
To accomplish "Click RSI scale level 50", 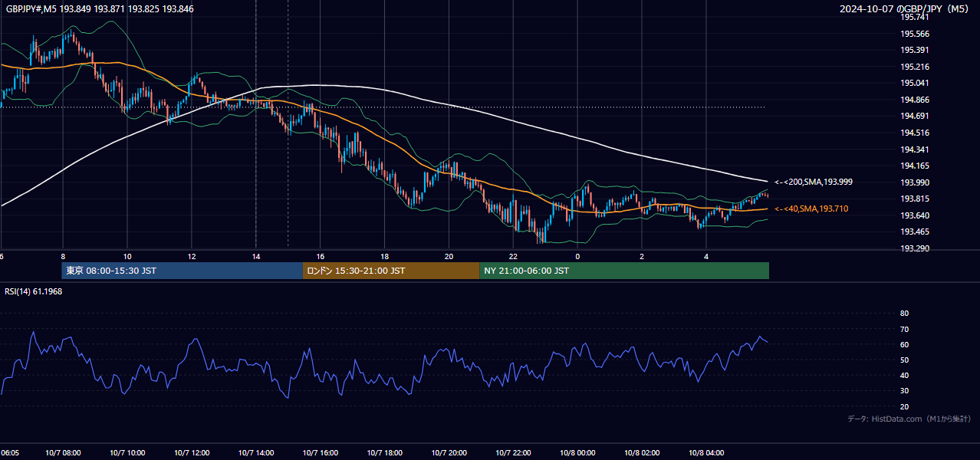I will [904, 360].
